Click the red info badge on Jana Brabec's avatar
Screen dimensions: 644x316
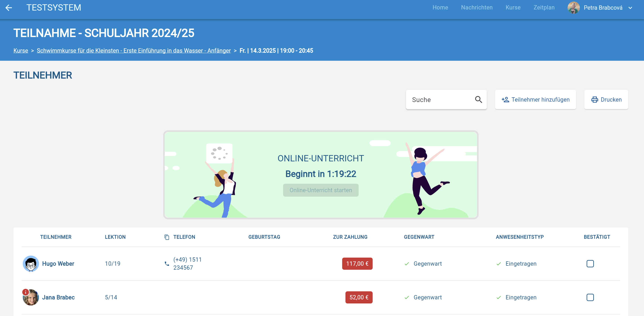click(25, 292)
